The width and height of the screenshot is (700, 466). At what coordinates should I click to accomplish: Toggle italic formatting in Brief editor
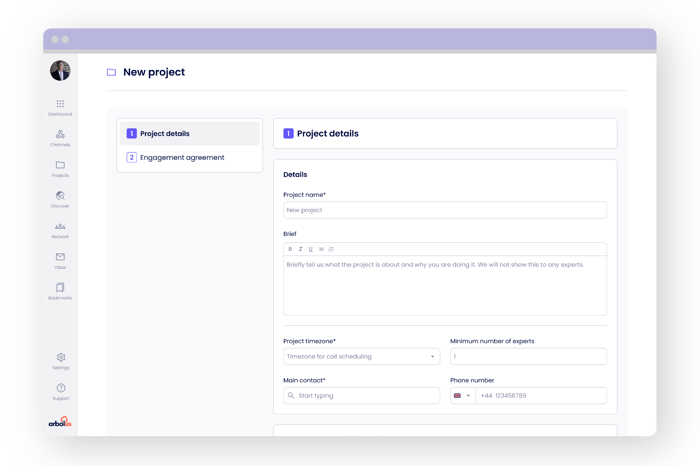pyautogui.click(x=300, y=249)
